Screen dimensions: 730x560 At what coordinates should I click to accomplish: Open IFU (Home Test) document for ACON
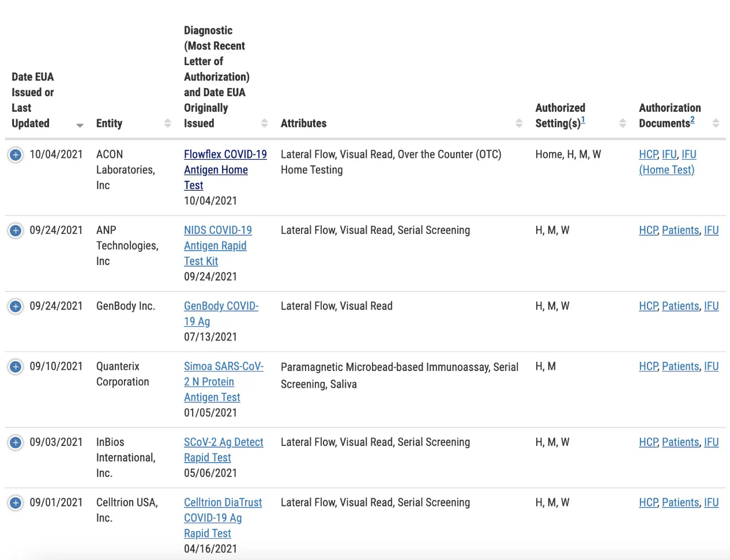[668, 162]
